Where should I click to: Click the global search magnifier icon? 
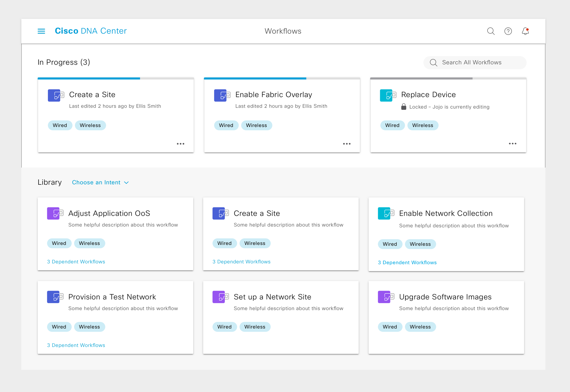point(491,31)
